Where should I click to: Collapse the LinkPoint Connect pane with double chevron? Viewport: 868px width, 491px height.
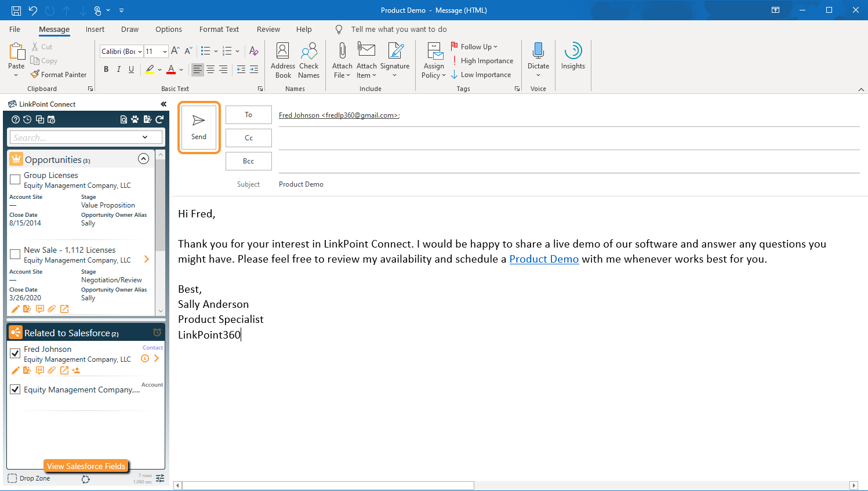tap(164, 104)
